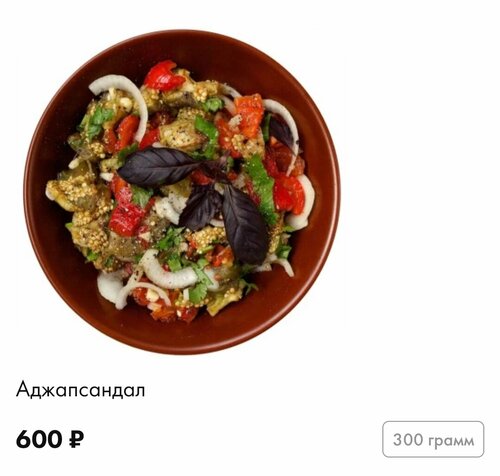Click the onion ring at top-left of salad
This screenshot has width=500, height=476.
(120, 97)
